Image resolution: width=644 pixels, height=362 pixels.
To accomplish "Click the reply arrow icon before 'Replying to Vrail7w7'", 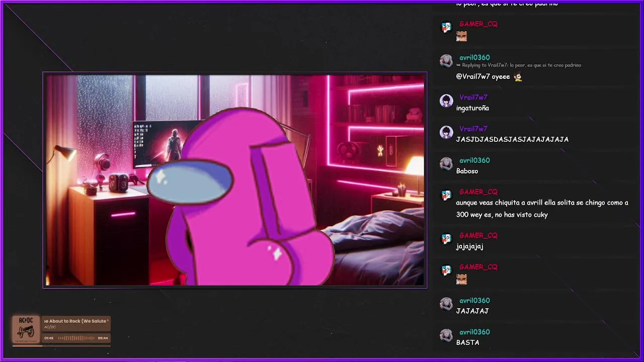I will [x=458, y=65].
